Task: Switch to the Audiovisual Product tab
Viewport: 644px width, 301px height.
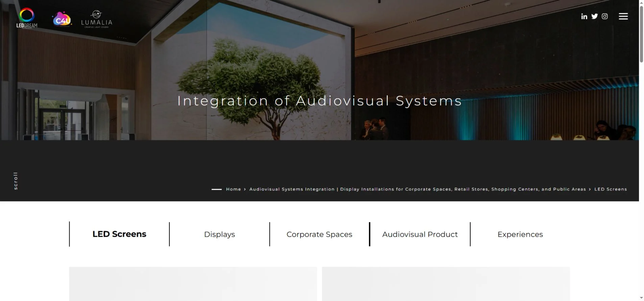Action: coord(420,234)
